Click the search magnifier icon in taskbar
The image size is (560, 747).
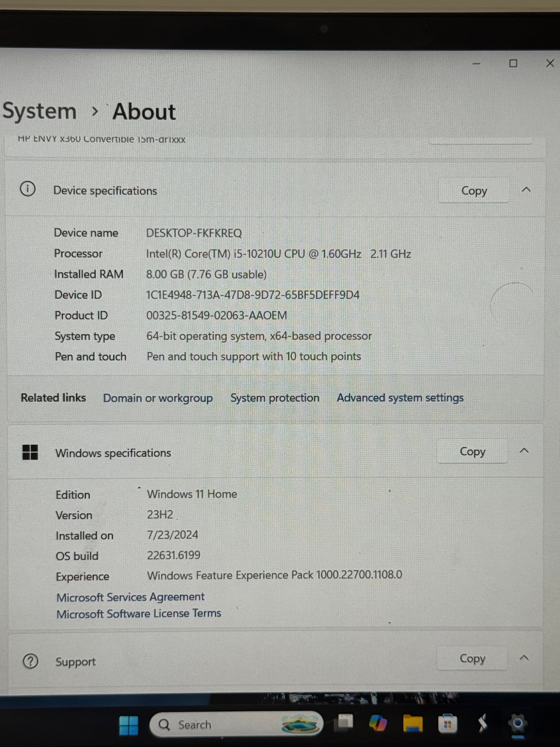tap(164, 724)
